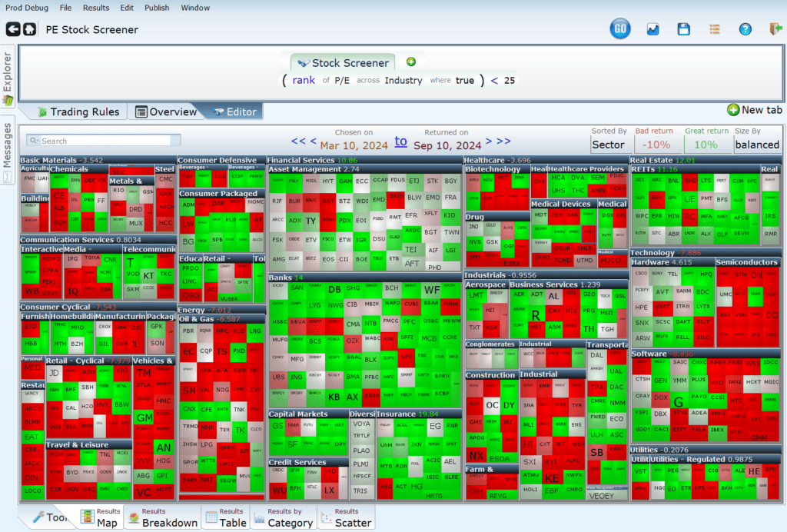The height and width of the screenshot is (532, 787).
Task: Click the green plus beside New tab
Action: tap(733, 110)
